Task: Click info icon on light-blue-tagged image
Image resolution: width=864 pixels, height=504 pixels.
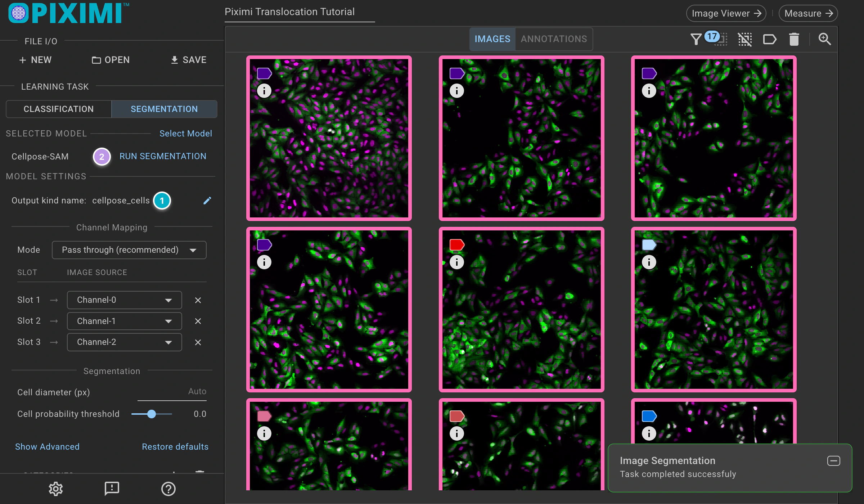Action: click(649, 262)
